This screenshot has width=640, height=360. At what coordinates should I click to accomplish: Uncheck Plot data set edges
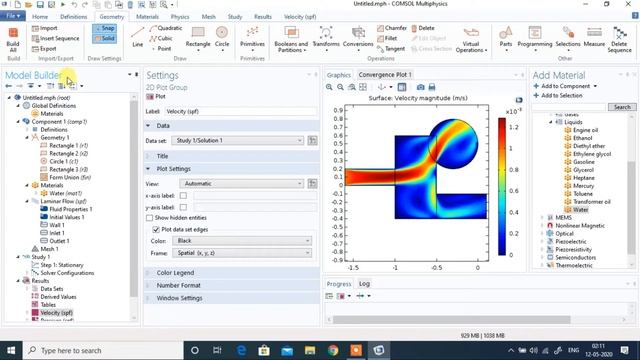[156, 229]
